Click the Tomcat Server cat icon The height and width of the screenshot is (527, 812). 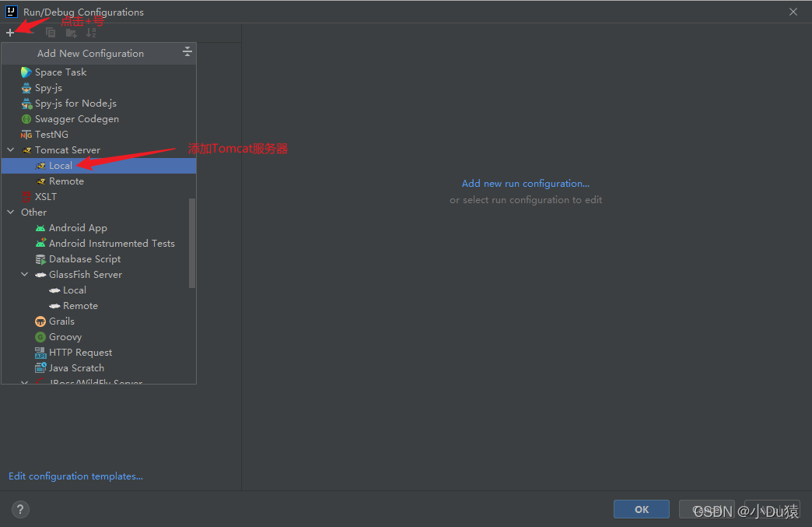[27, 150]
